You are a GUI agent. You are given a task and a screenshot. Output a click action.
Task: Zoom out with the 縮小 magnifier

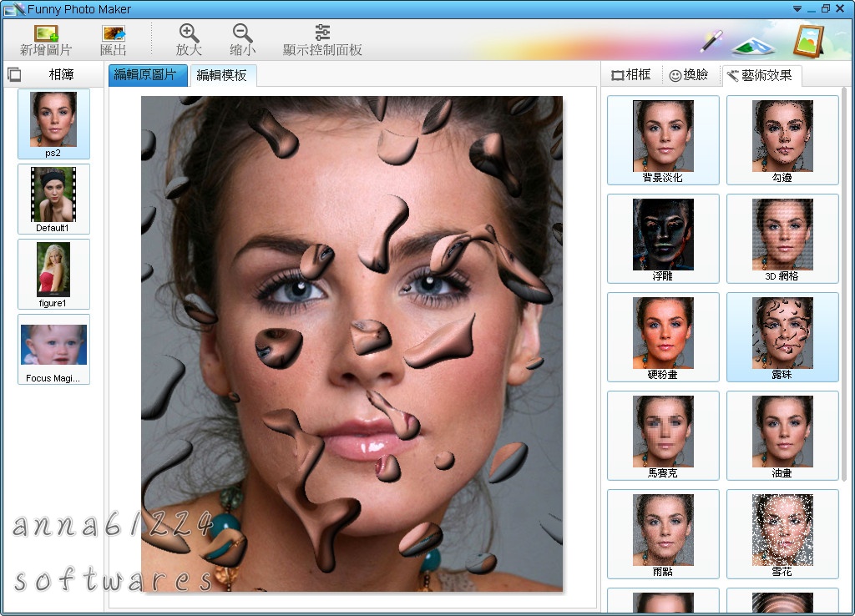click(x=243, y=33)
